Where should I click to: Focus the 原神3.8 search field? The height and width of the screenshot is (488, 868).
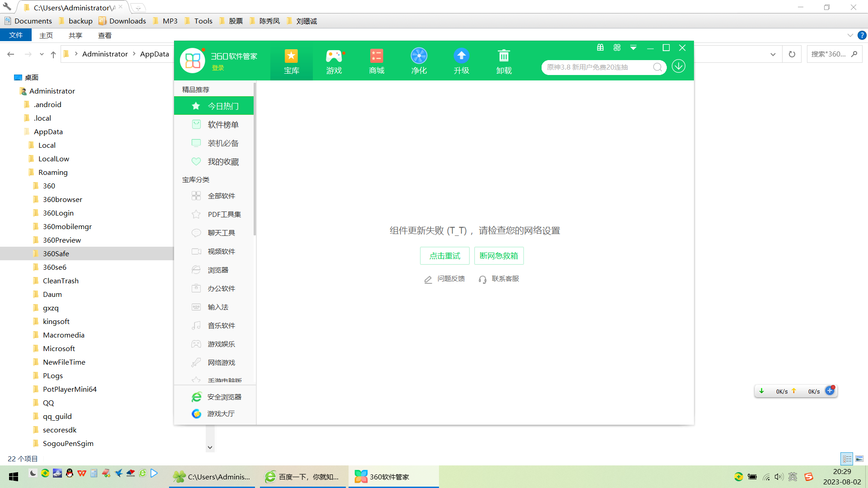pyautogui.click(x=597, y=67)
